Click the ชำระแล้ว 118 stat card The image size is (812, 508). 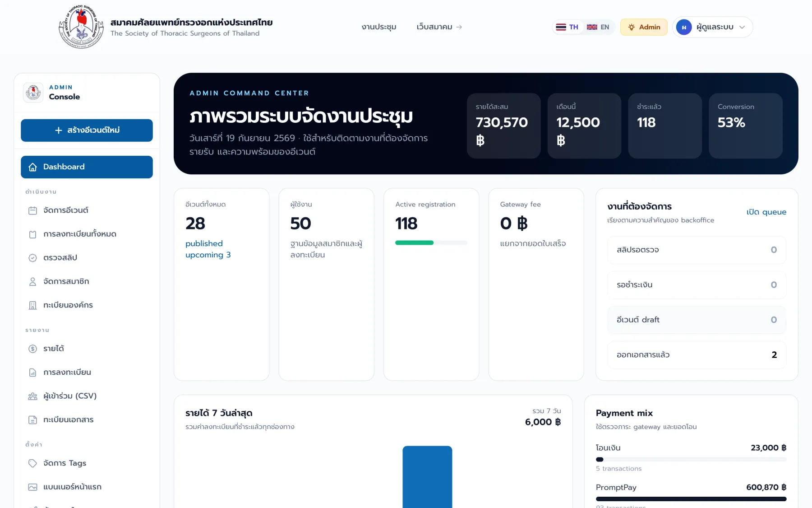click(x=665, y=126)
